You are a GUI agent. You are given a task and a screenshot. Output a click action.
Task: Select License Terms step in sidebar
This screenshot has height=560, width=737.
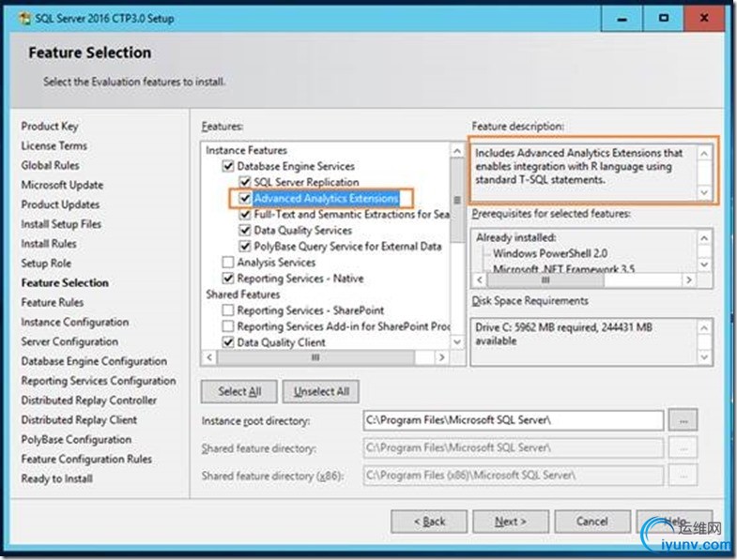point(54,146)
